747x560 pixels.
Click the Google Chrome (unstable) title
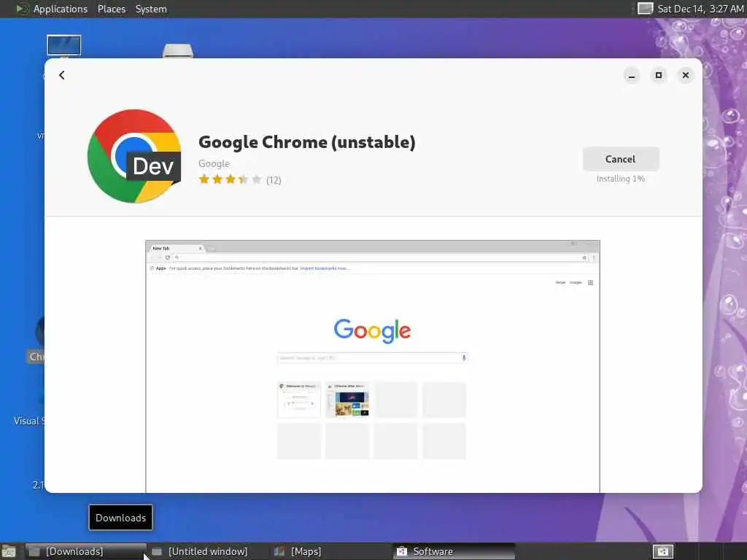307,142
